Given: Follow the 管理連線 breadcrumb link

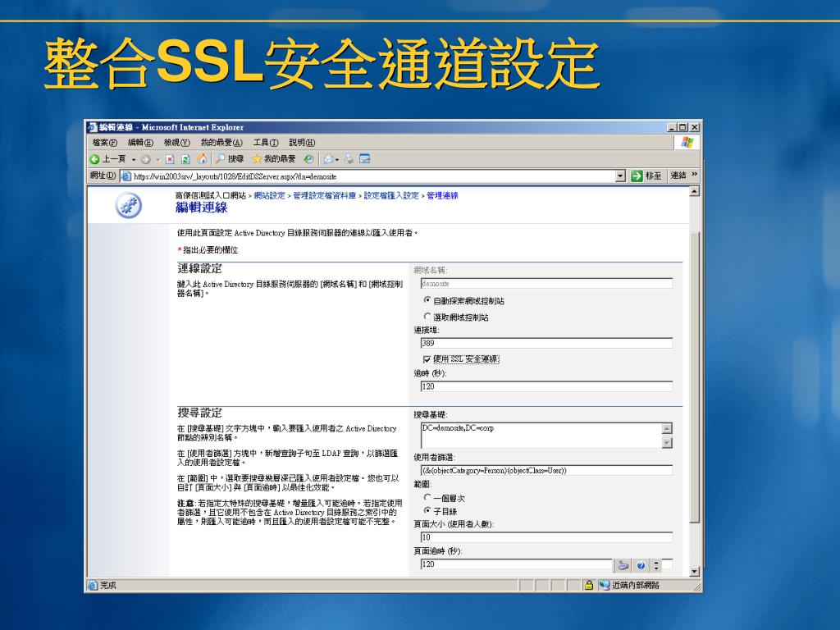Looking at the screenshot, I should (x=442, y=195).
